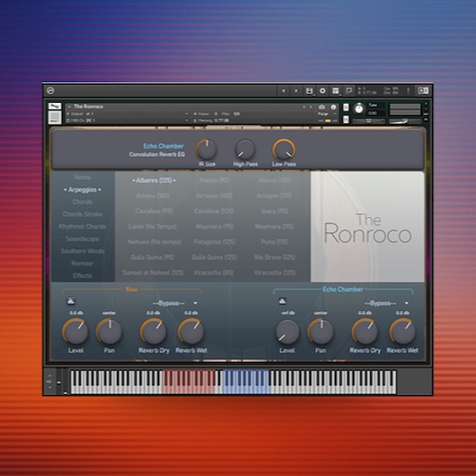Choose the Caviahue (95) arpeggio
The width and height of the screenshot is (476, 476).
point(153,211)
